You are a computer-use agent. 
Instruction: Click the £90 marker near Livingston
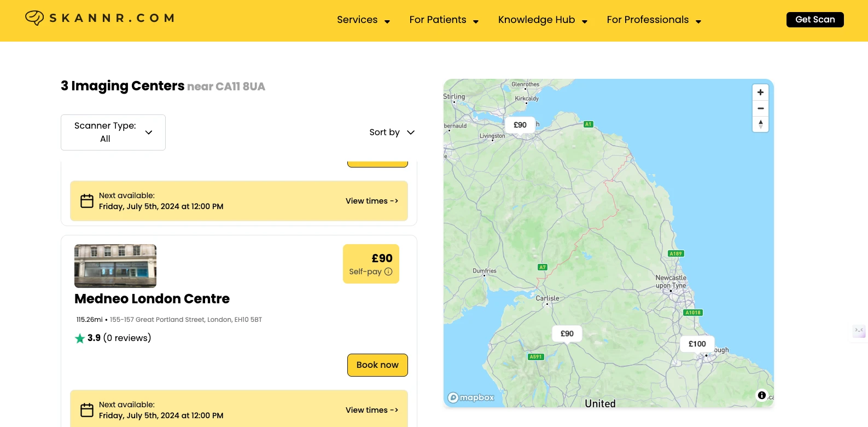520,125
